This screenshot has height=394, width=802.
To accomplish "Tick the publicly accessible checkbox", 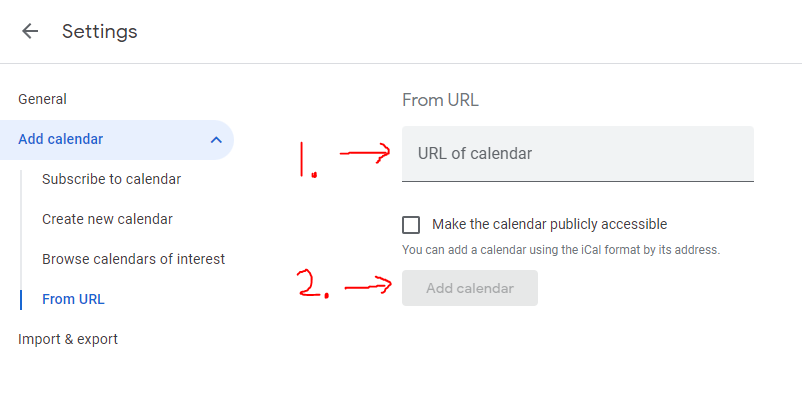I will 411,225.
